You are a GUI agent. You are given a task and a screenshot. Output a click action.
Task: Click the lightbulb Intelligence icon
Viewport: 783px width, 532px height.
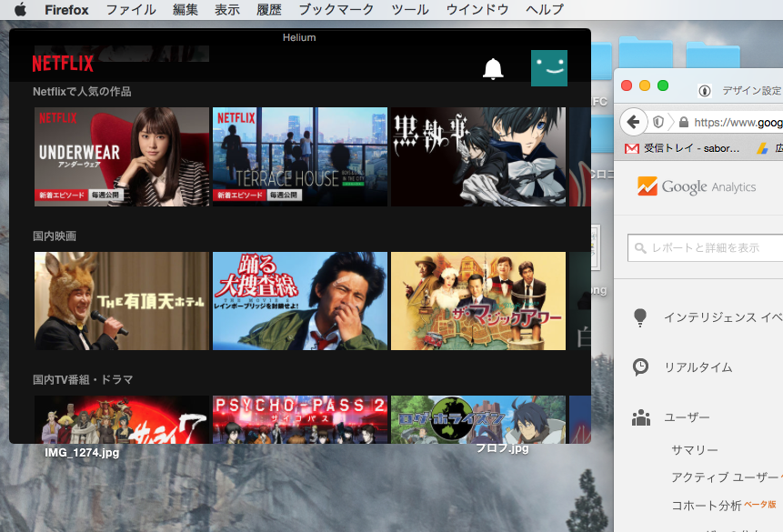640,317
